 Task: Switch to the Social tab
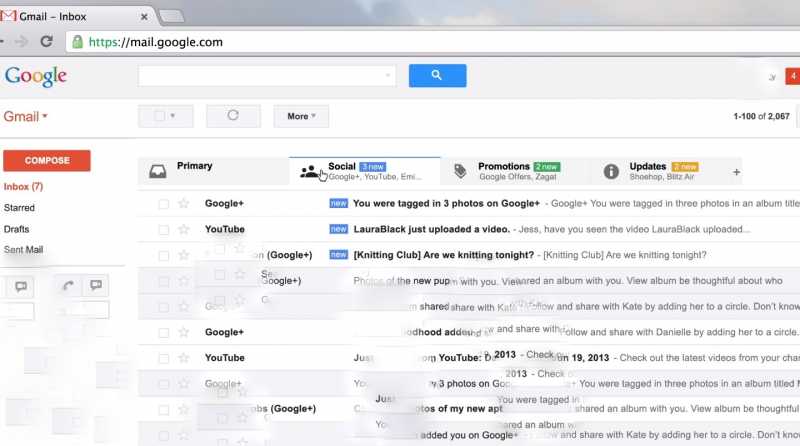364,171
